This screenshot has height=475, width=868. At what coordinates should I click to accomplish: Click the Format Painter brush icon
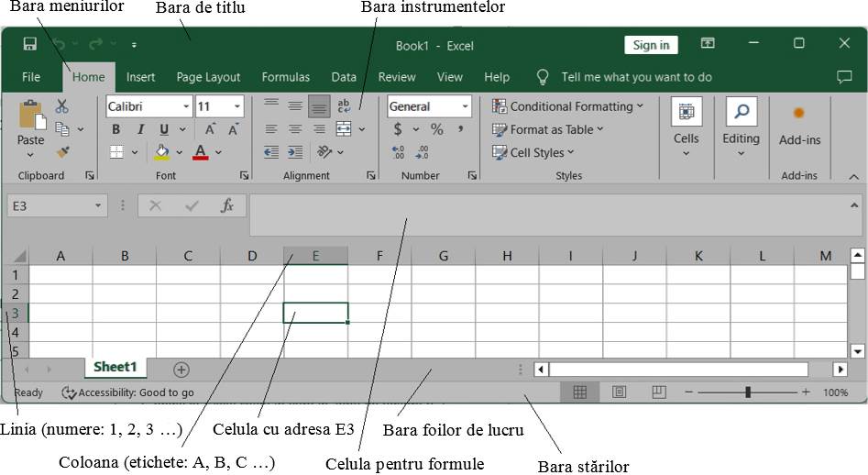(x=62, y=151)
